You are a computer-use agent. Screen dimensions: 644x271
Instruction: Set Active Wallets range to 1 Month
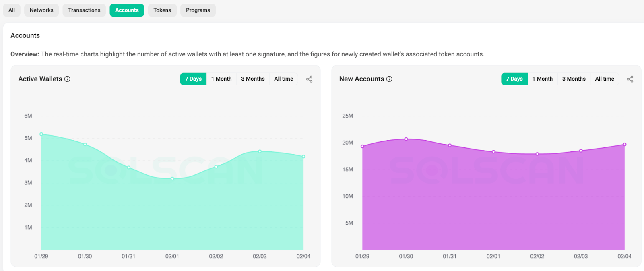[221, 79]
